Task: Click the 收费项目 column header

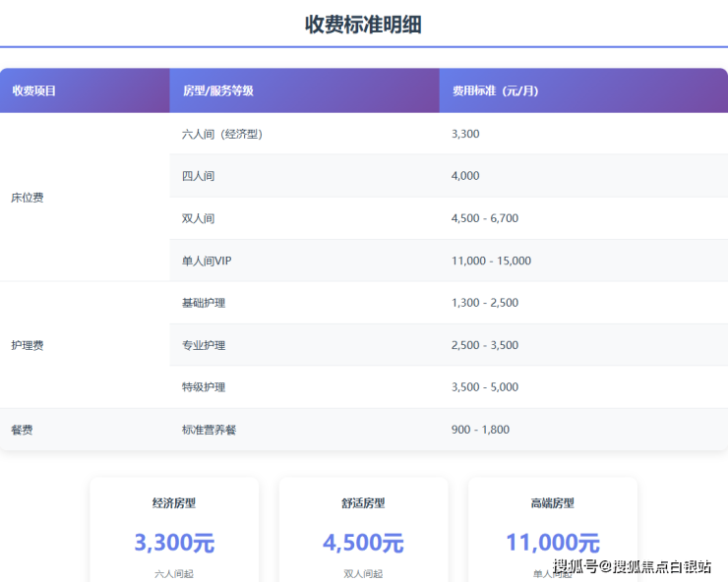Action: (x=34, y=90)
